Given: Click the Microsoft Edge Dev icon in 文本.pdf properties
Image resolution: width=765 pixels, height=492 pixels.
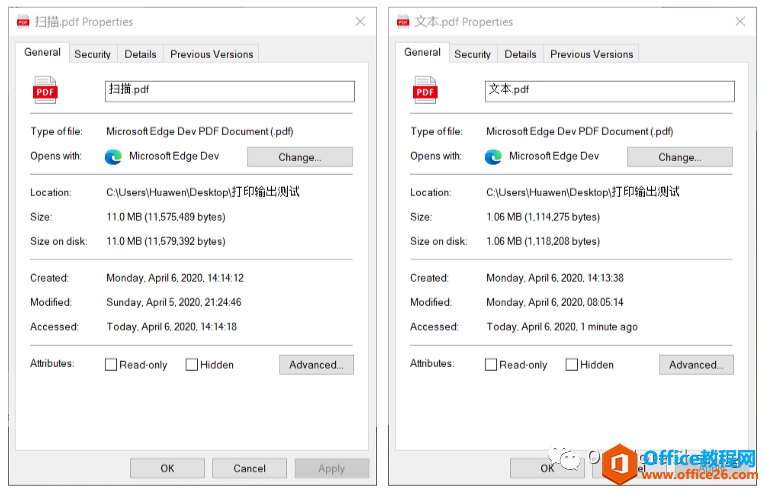Looking at the screenshot, I should coord(493,156).
